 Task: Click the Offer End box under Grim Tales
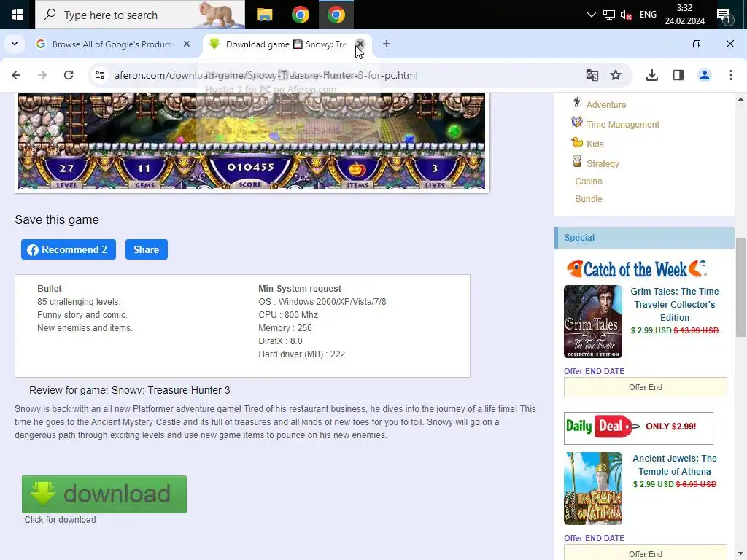pos(645,387)
